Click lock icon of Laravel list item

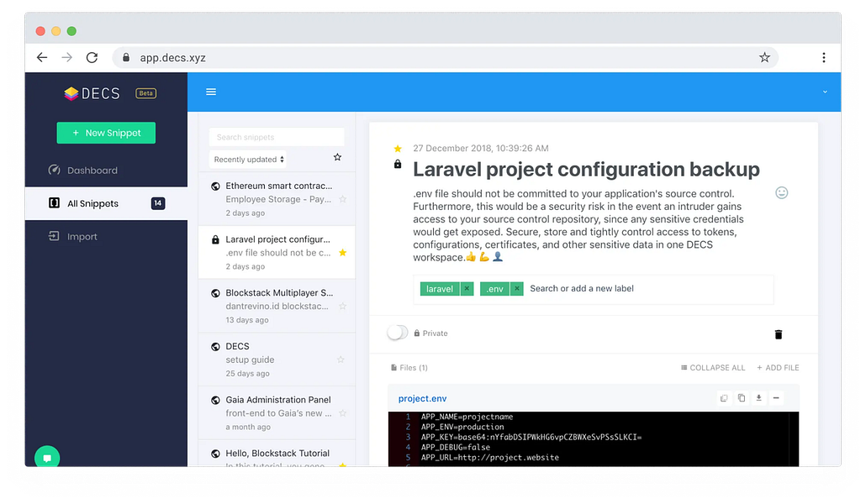pos(215,239)
